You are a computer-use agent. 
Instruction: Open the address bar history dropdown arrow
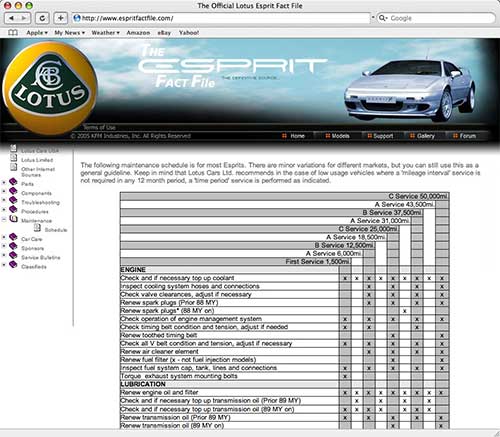coord(373,18)
